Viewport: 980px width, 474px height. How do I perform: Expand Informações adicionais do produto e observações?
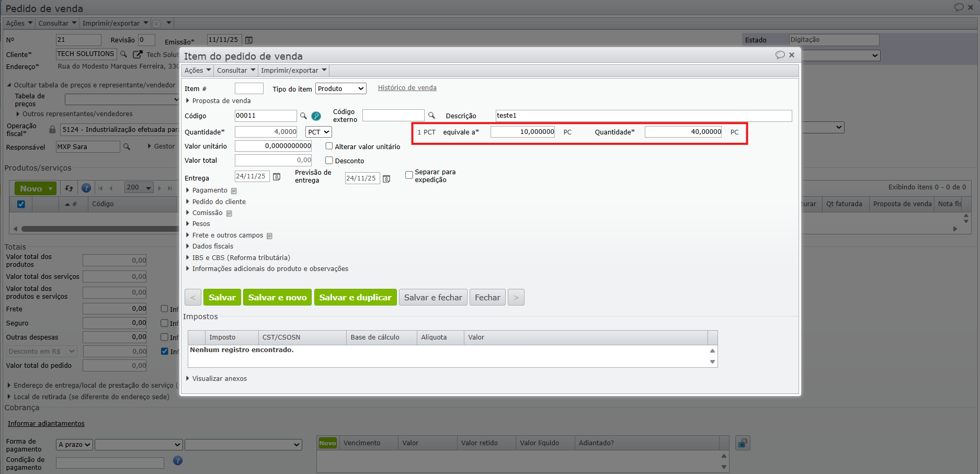[x=267, y=269]
